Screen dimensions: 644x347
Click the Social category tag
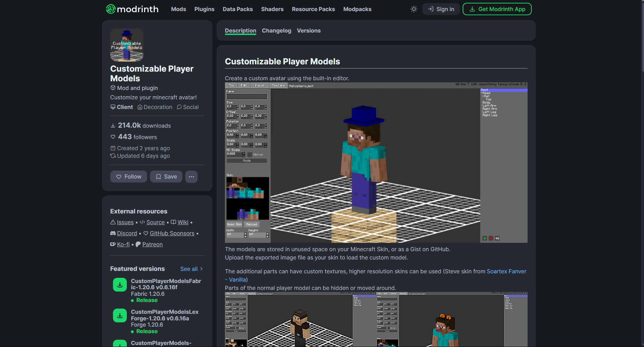click(x=188, y=107)
